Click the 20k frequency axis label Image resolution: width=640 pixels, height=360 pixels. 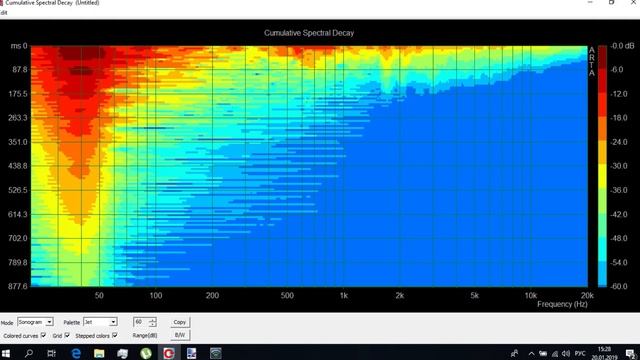point(587,296)
